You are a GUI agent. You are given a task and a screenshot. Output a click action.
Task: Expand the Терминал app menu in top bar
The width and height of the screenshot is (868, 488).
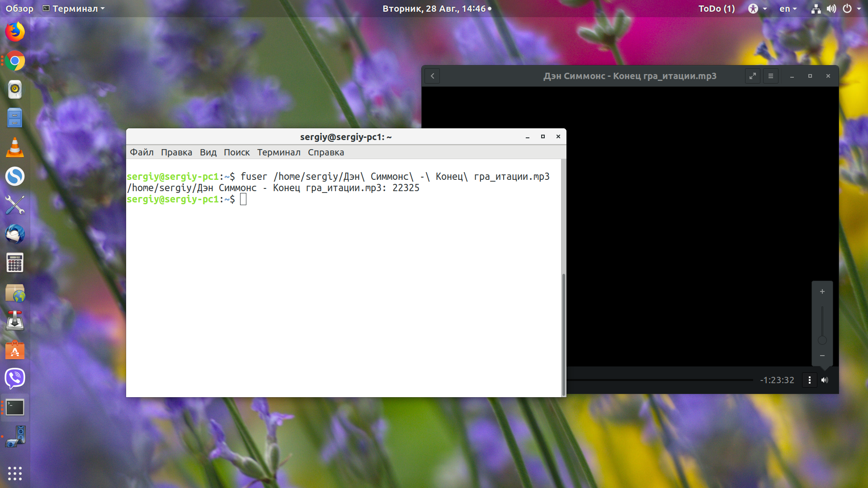click(74, 9)
